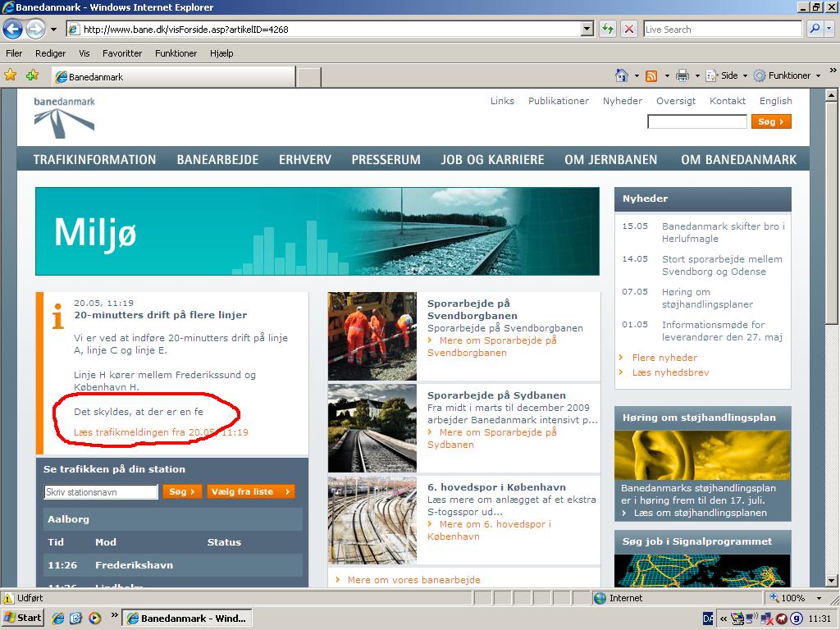
Task: Open a new blank tab
Action: point(309,77)
